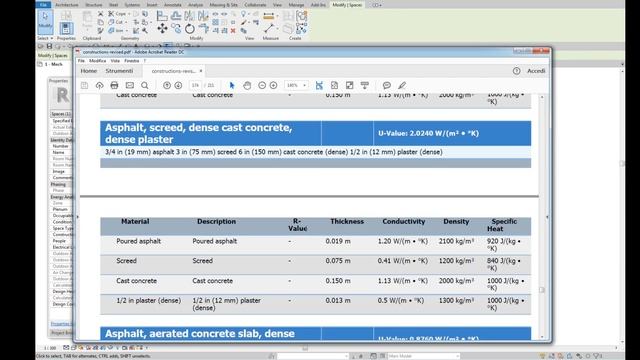
Task: Click the Revit File tab
Action: pyautogui.click(x=43, y=5)
